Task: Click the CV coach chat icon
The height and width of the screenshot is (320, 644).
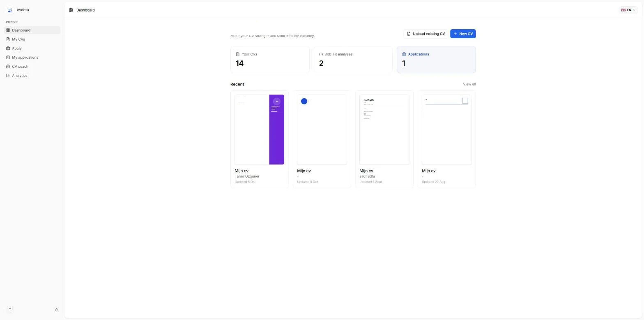Action: [x=8, y=66]
